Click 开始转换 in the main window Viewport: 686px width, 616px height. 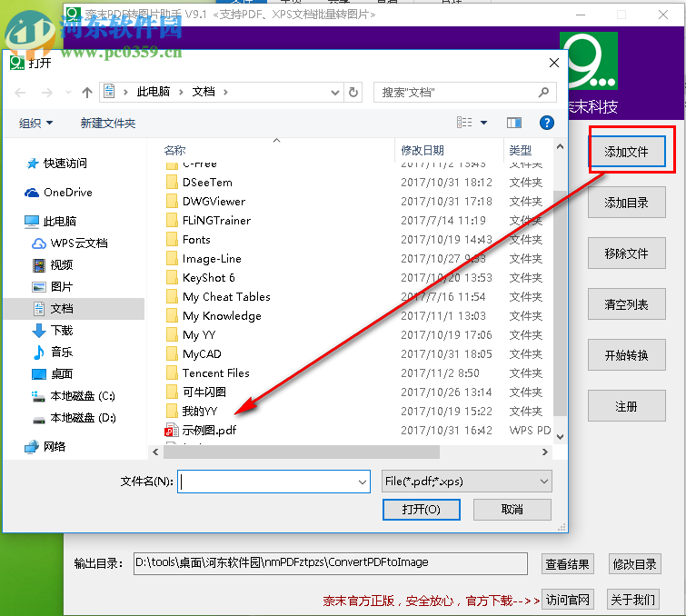point(627,355)
